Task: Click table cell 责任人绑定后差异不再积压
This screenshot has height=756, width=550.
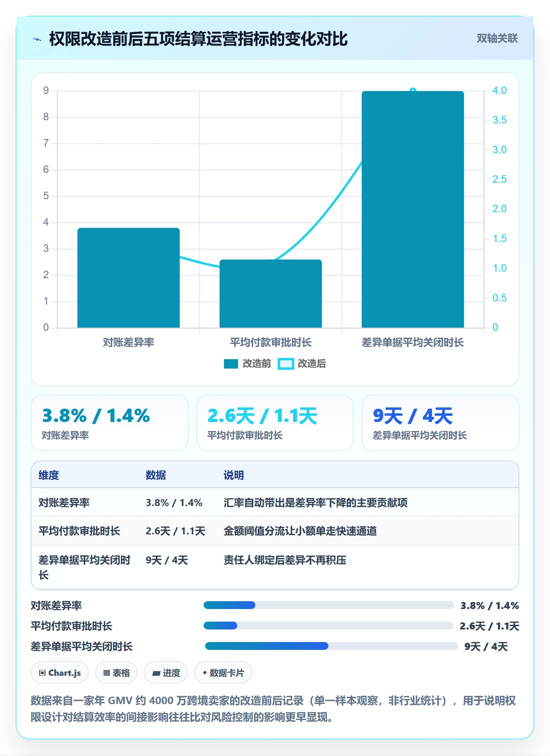Action: (x=285, y=560)
